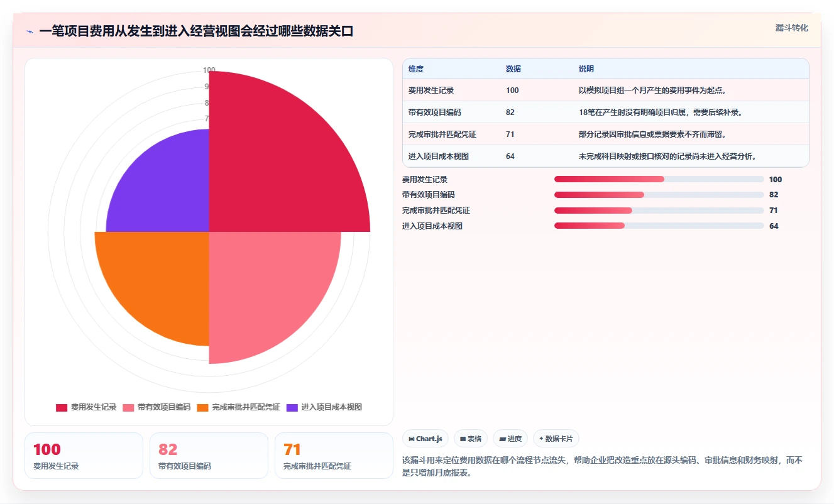This screenshot has width=834, height=504.
Task: Click the 表格 tag chip
Action: (x=471, y=439)
